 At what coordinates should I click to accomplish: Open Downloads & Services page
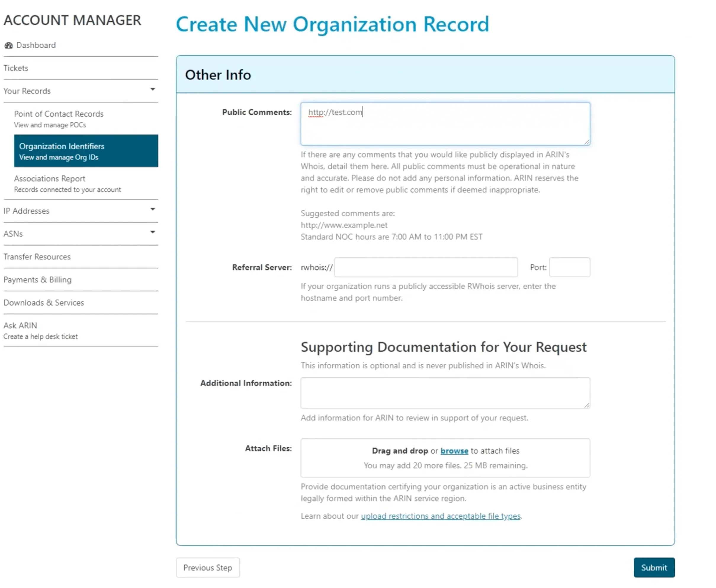[44, 303]
